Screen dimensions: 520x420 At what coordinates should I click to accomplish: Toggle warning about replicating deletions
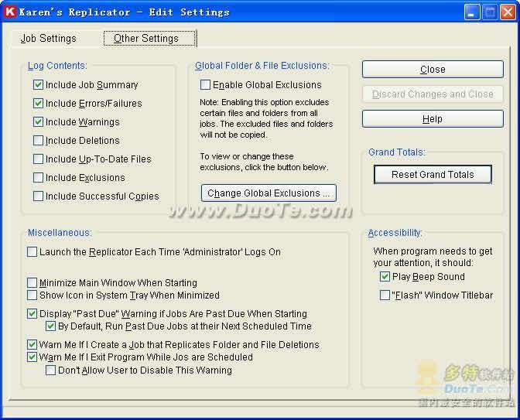pos(32,345)
